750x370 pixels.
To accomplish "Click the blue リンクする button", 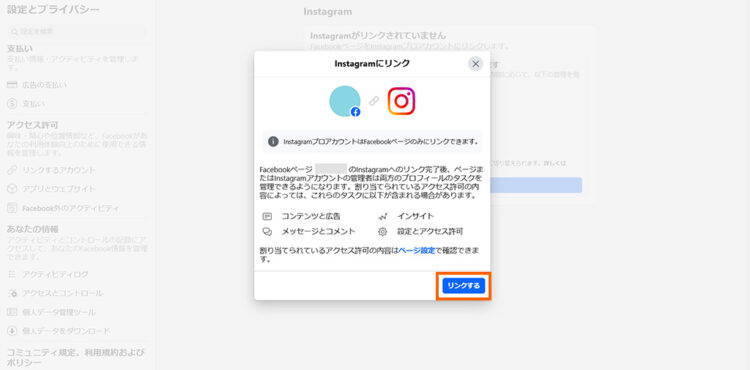I will (x=463, y=286).
